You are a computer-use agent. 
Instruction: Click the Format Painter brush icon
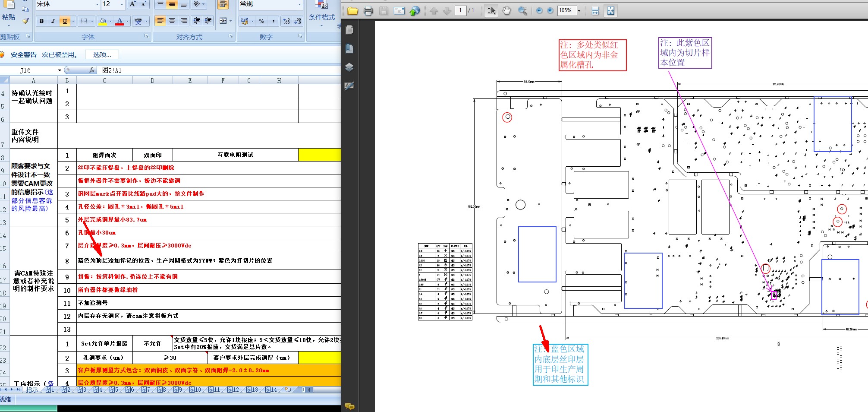pos(26,20)
